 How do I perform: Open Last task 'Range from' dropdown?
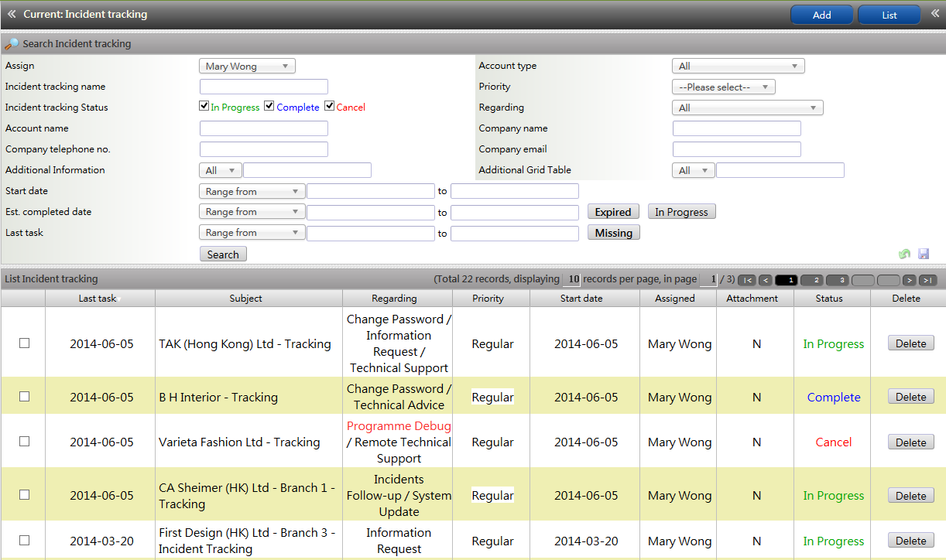pyautogui.click(x=252, y=233)
